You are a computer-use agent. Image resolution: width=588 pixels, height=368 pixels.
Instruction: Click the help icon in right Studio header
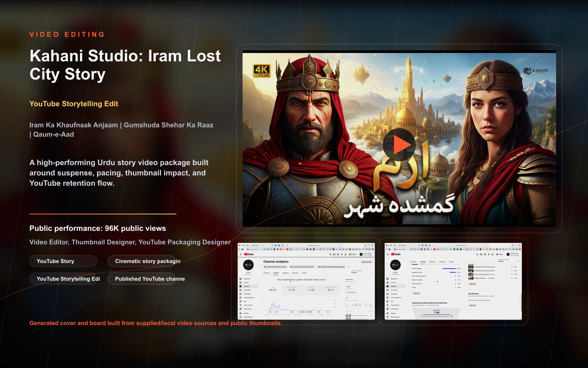(x=485, y=254)
